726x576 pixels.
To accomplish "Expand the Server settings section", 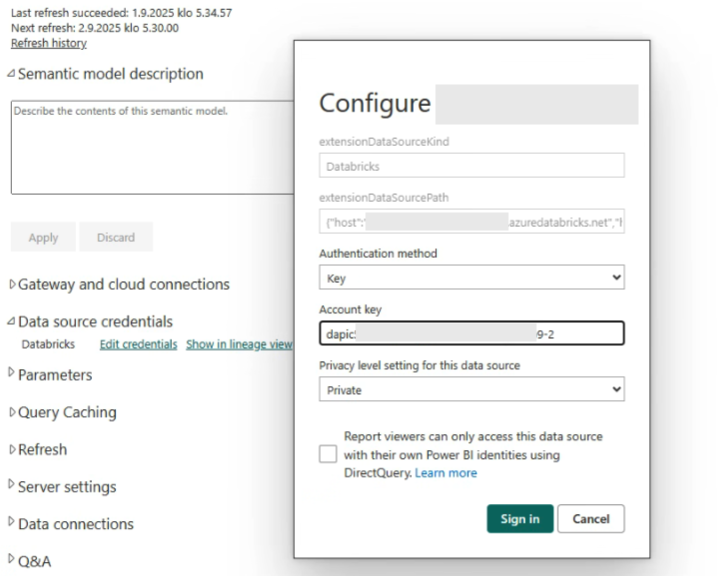I will [67, 487].
